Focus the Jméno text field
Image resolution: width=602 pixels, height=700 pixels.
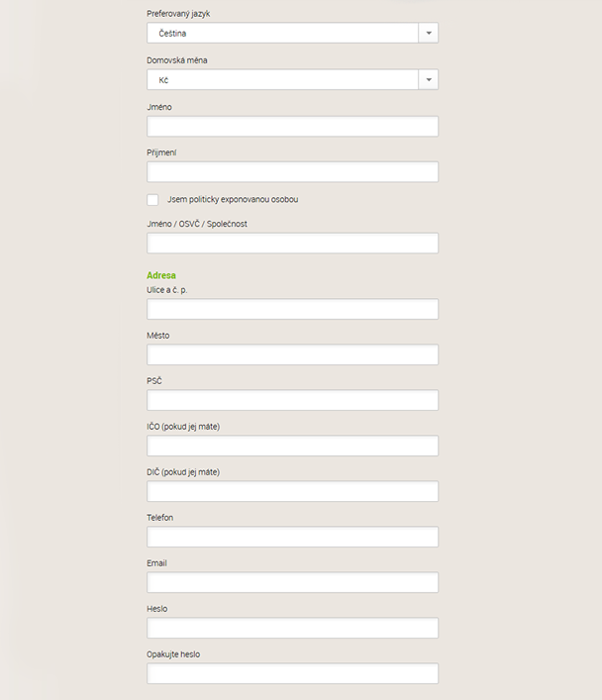pyautogui.click(x=292, y=127)
